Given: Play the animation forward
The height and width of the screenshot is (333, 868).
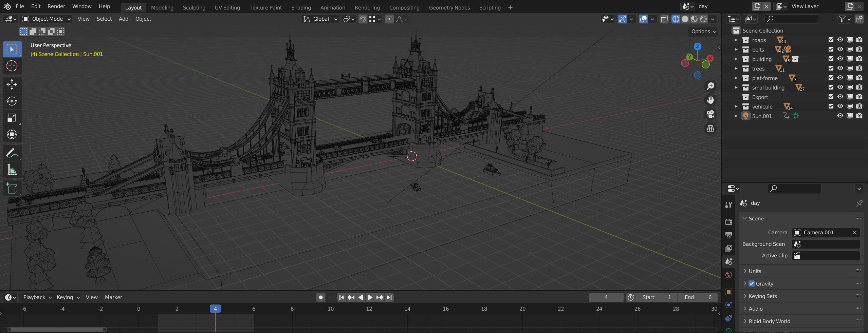Looking at the screenshot, I should point(370,297).
